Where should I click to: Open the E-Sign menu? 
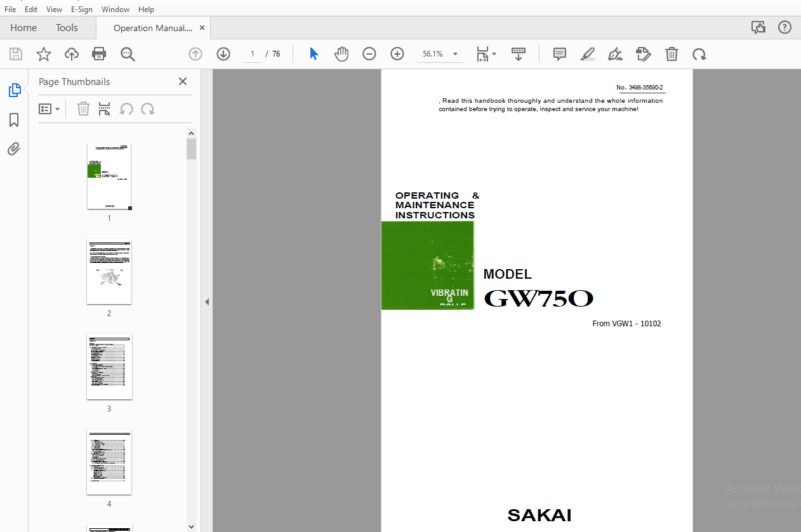coord(82,10)
